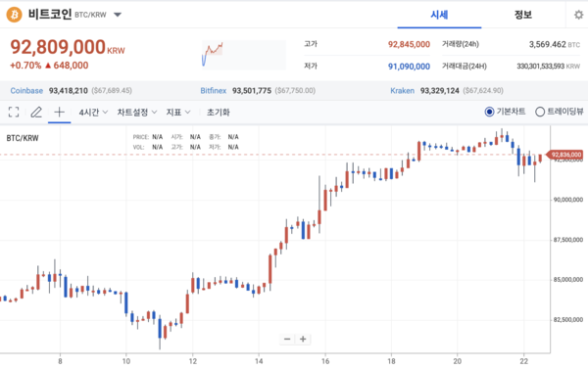Click the date axis label 22
This screenshot has height=369, width=588.
point(524,361)
